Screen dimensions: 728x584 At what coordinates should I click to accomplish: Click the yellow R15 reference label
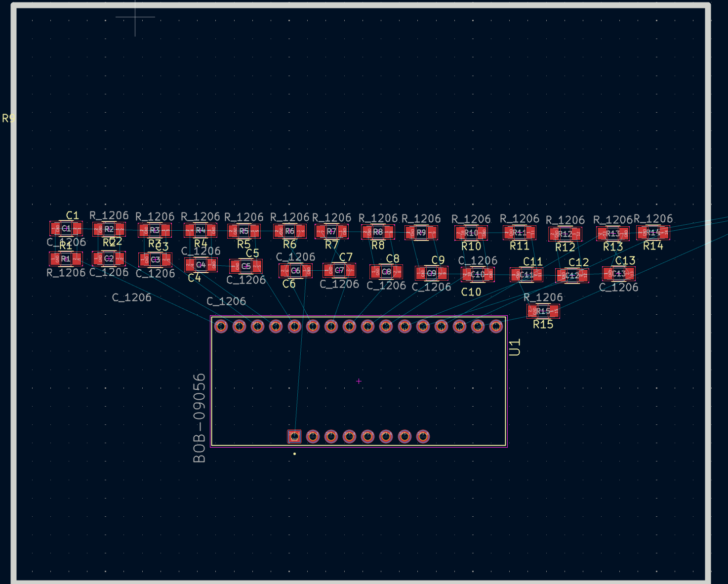coord(543,325)
